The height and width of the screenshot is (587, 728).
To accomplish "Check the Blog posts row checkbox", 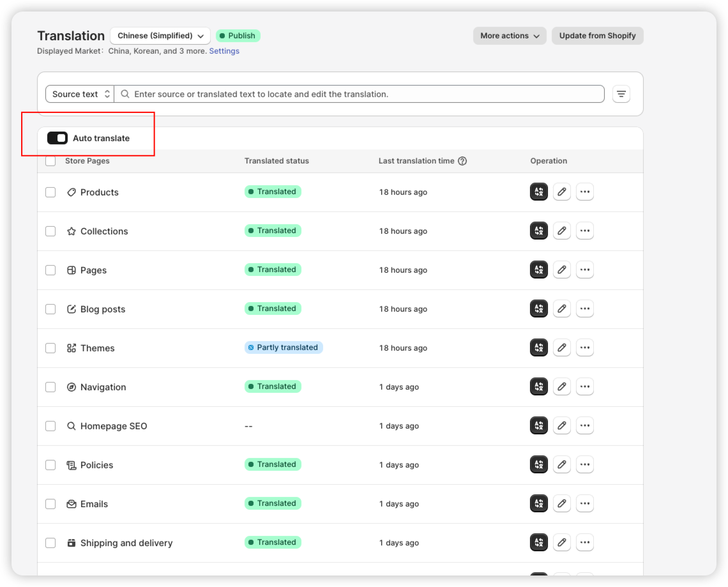I will (x=50, y=309).
